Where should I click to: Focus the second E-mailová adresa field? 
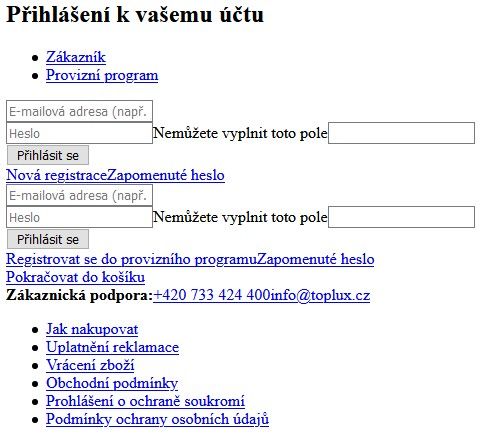click(x=79, y=195)
